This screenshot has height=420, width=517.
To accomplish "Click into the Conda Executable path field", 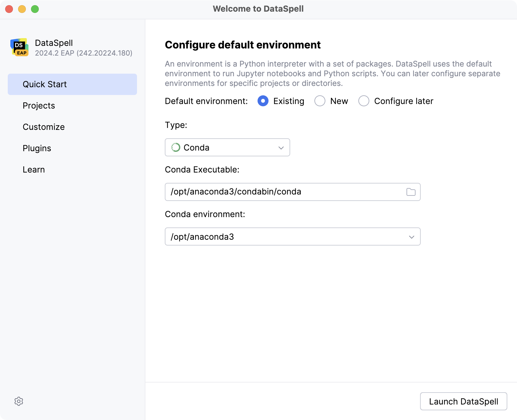I will [x=284, y=192].
